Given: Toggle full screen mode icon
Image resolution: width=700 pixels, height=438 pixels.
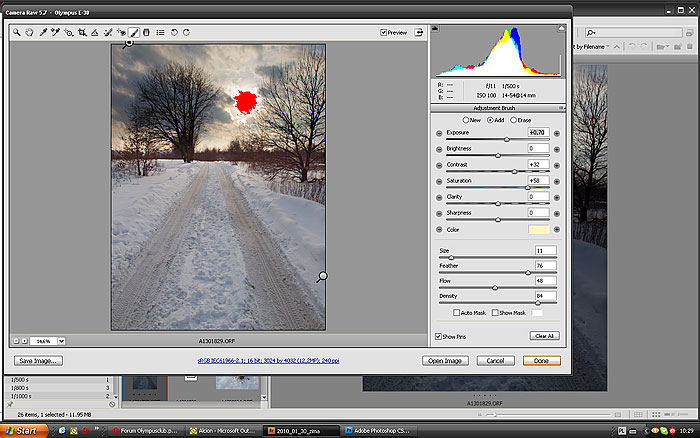Looking at the screenshot, I should point(420,32).
